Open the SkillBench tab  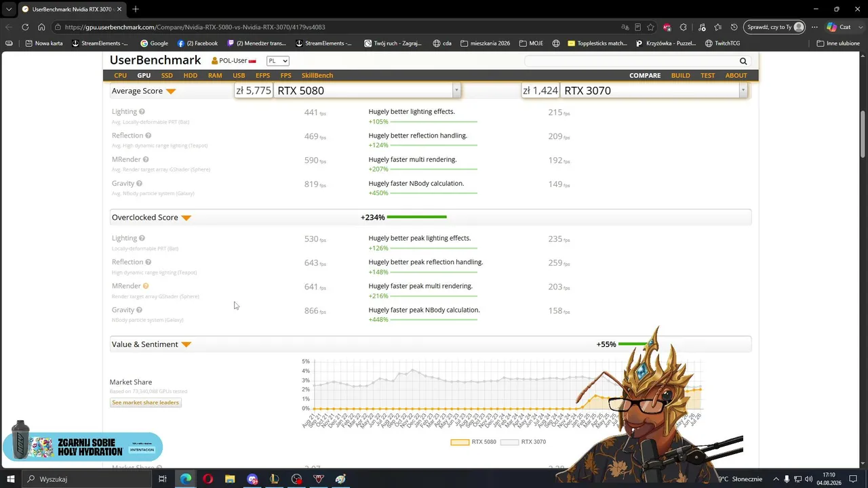pos(317,75)
